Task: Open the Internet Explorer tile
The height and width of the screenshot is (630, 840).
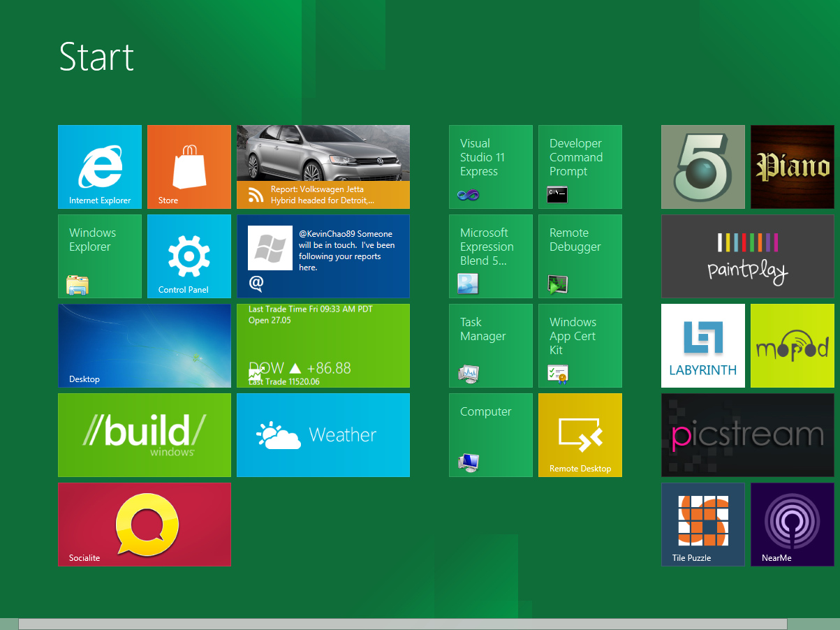Action: [x=100, y=167]
